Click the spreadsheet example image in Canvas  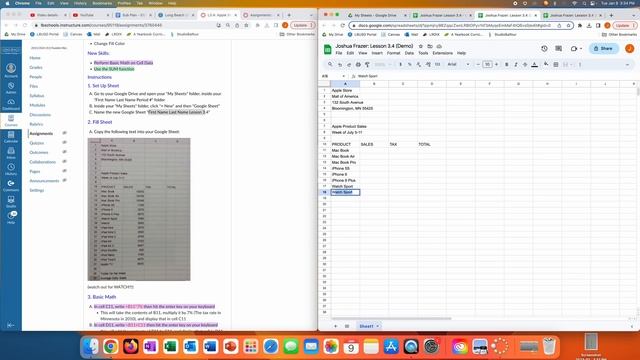[x=139, y=209]
